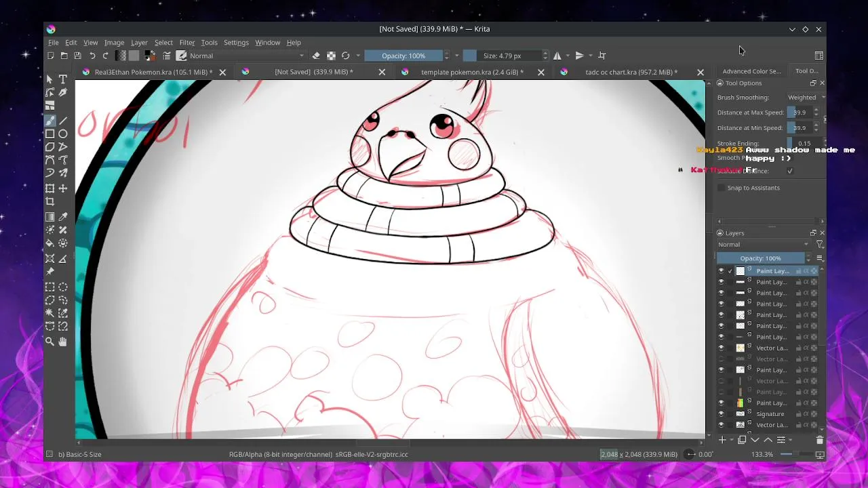Open the layer filter funnel menu

point(819,245)
